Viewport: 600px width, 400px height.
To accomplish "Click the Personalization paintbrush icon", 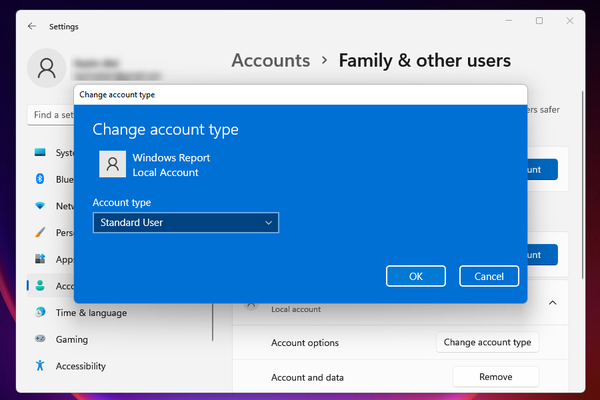I will coord(40,231).
